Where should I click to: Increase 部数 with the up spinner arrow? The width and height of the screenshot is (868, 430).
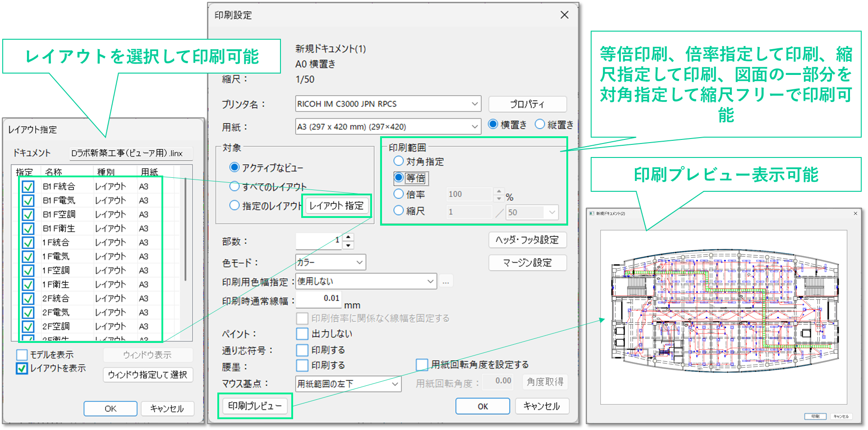tap(348, 237)
